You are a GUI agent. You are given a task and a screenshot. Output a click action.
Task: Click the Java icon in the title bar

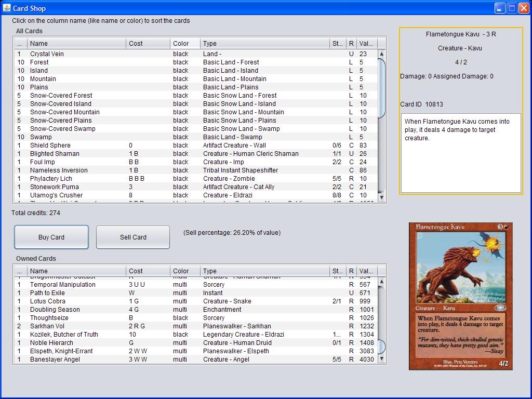click(x=6, y=8)
